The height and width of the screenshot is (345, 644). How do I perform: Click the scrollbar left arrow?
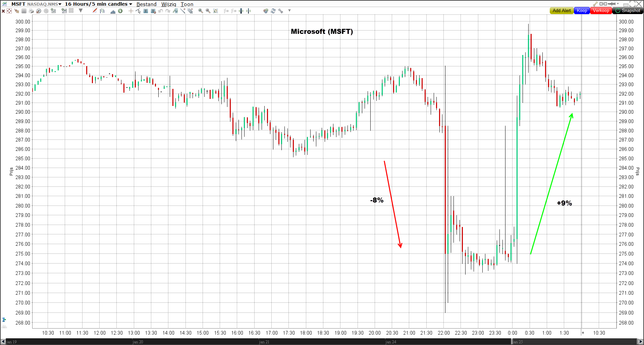click(x=3, y=342)
